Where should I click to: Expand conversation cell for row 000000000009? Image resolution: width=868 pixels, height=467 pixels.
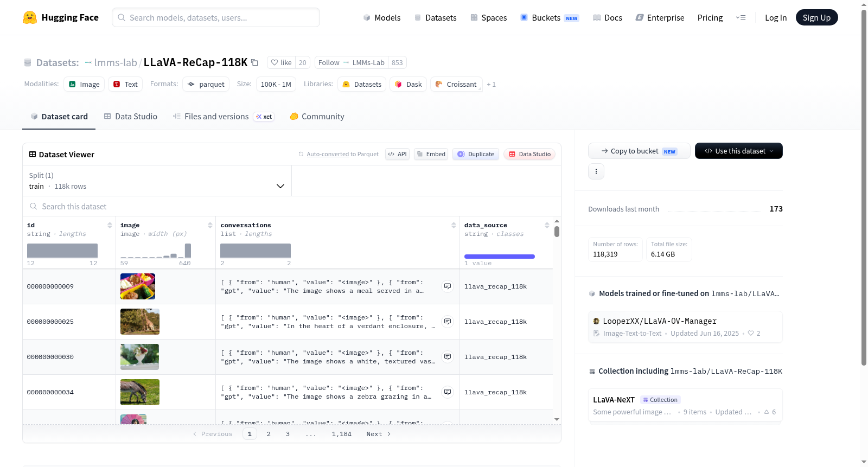448,286
